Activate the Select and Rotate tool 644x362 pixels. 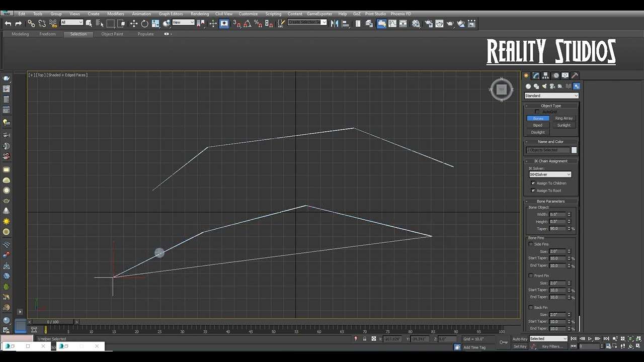click(x=145, y=24)
